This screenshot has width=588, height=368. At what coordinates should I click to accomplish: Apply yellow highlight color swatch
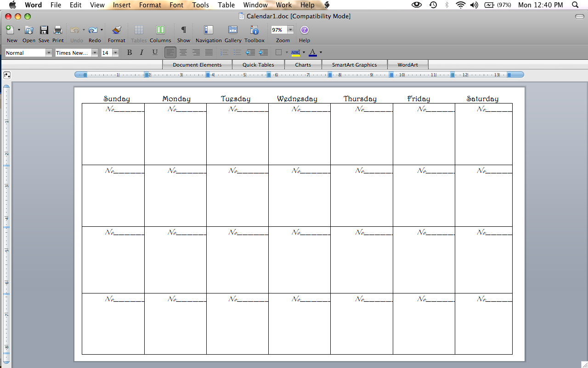(295, 52)
